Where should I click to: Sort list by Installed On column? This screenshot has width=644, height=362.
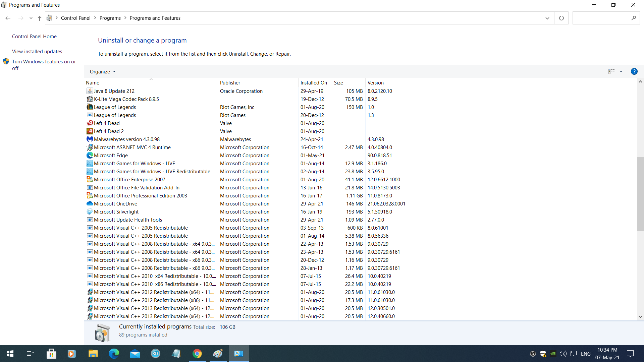(314, 82)
